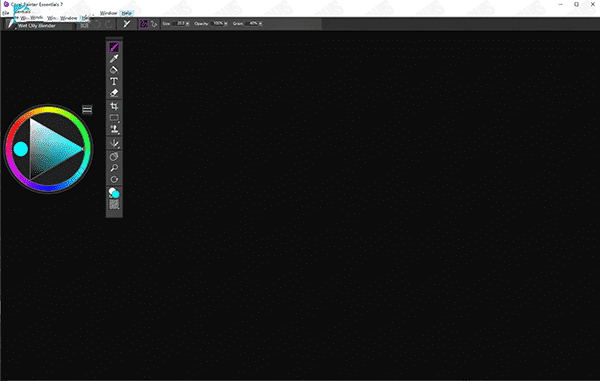Select the Rectangular Selection tool
The image size is (600, 381).
(x=114, y=117)
